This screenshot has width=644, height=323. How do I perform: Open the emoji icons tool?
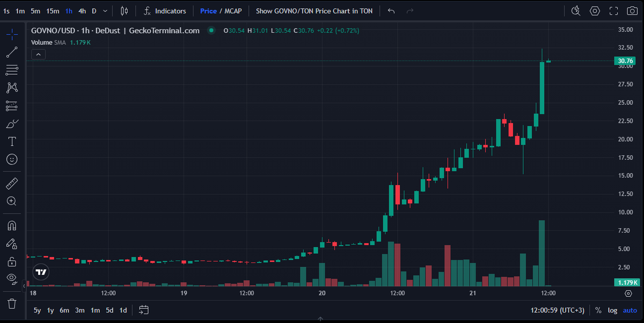click(12, 159)
